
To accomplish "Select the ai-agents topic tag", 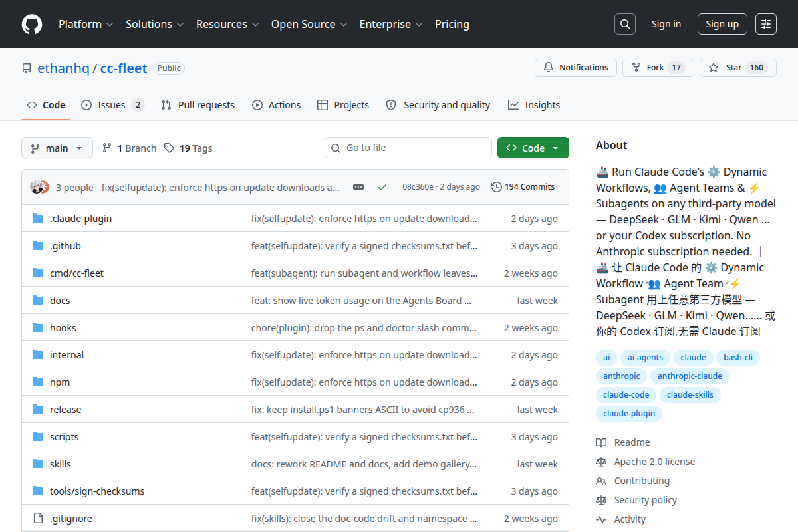I will 646,357.
